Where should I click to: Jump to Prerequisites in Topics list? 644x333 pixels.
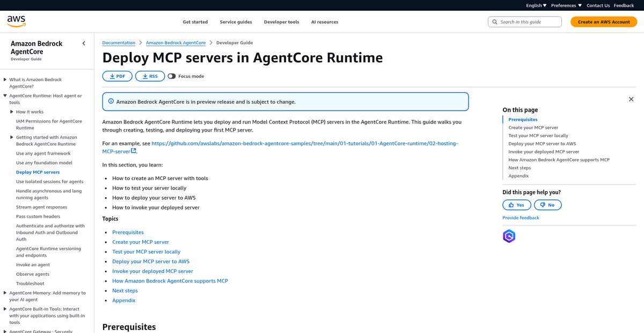click(x=128, y=232)
